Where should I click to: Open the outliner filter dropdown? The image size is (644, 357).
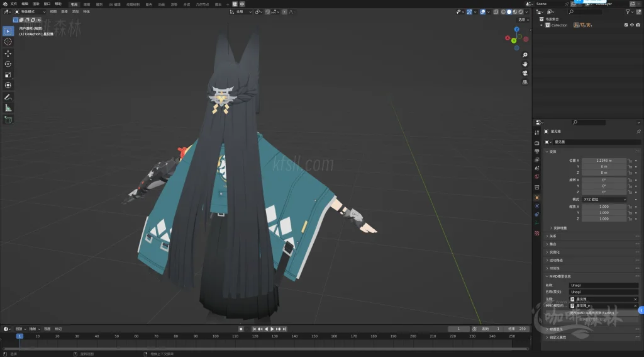coord(629,12)
